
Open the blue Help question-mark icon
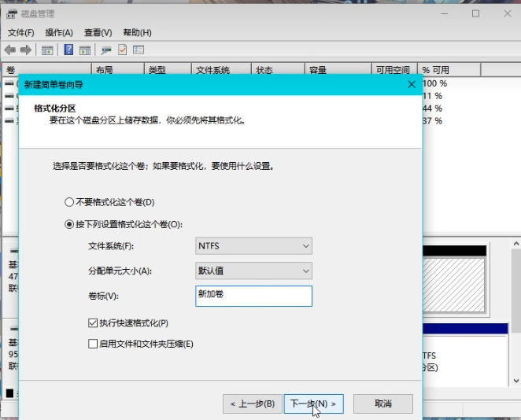point(68,50)
